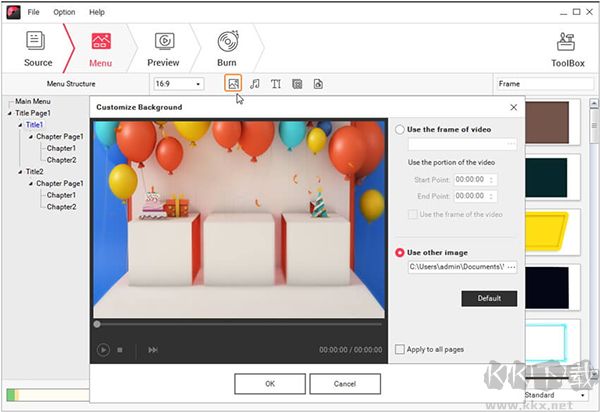The width and height of the screenshot is (600, 412).
Task: Collapse the Title2 node
Action: 20,172
